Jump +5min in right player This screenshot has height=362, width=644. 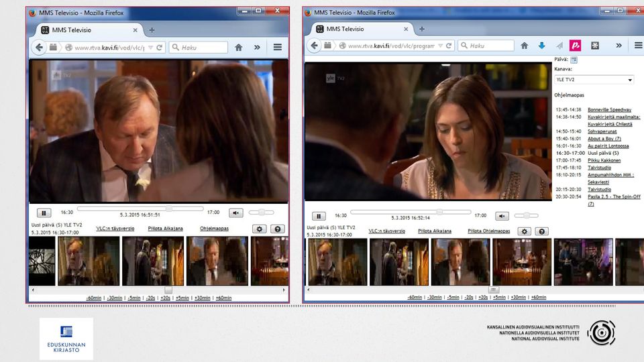[499, 297]
